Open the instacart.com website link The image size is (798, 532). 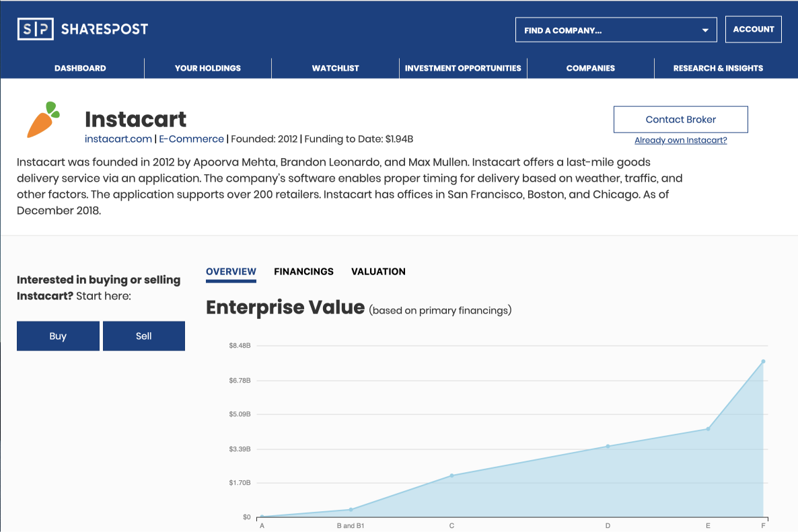point(118,139)
